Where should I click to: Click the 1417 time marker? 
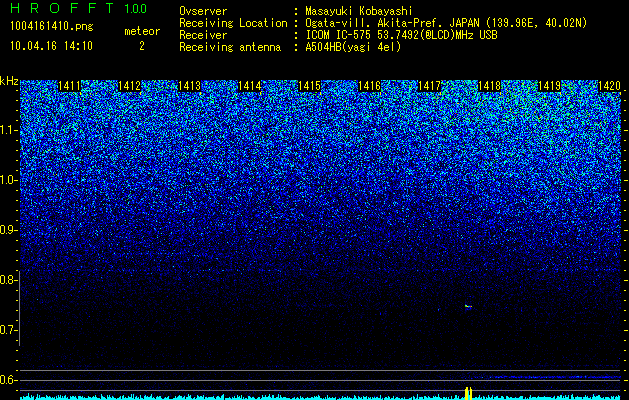pyautogui.click(x=429, y=86)
